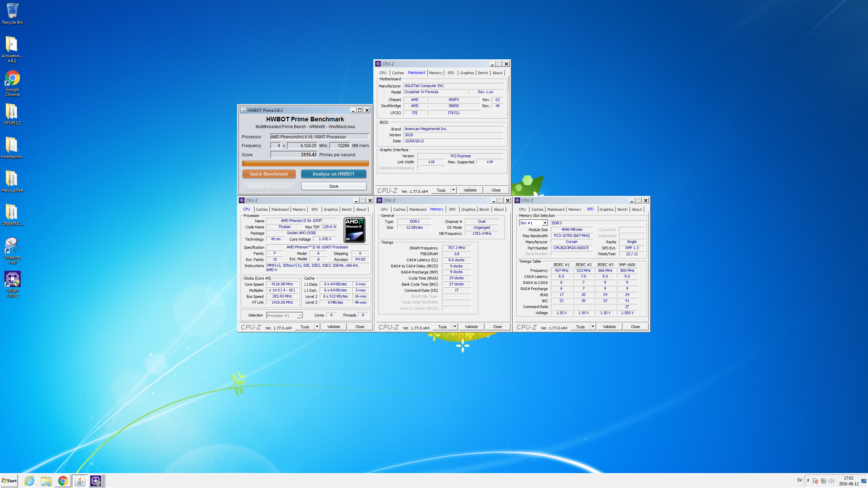Switch to Caches tab in Mainboard window

398,73
